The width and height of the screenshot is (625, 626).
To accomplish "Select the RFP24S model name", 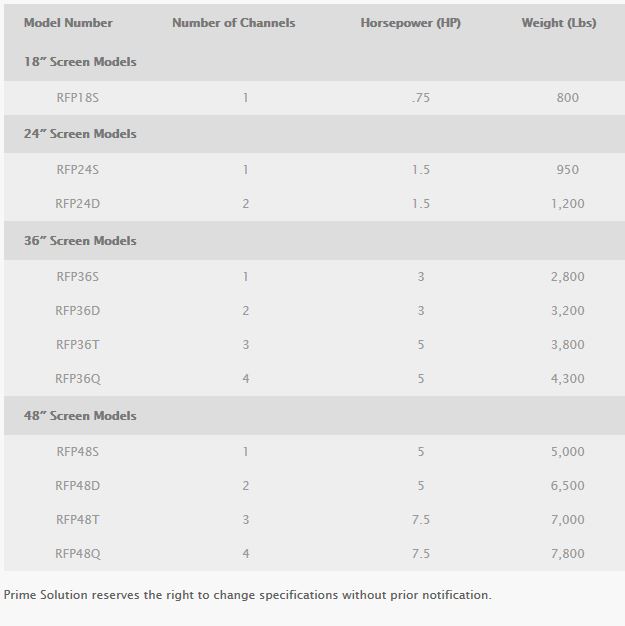I will [78, 170].
